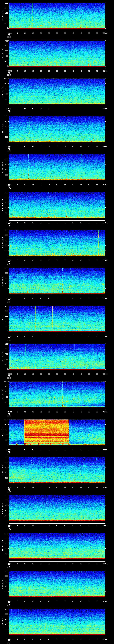Screen dimensions: 114x644
Task: Click the tall spike near 56 seconds in the 3:35:00 spectrogram
Action: pos(98,243)
